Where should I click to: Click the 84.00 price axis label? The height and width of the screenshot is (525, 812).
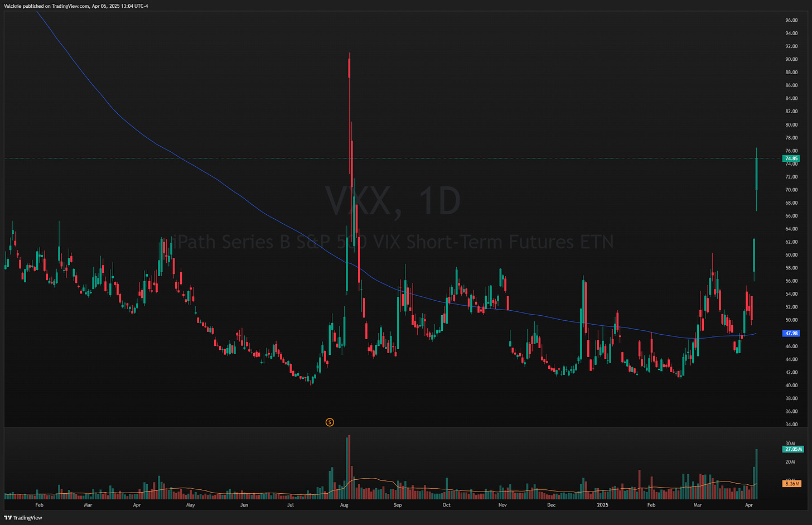791,98
